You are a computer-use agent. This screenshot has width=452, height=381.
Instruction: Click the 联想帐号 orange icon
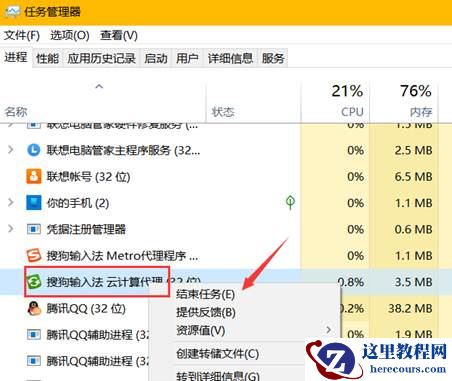click(34, 176)
